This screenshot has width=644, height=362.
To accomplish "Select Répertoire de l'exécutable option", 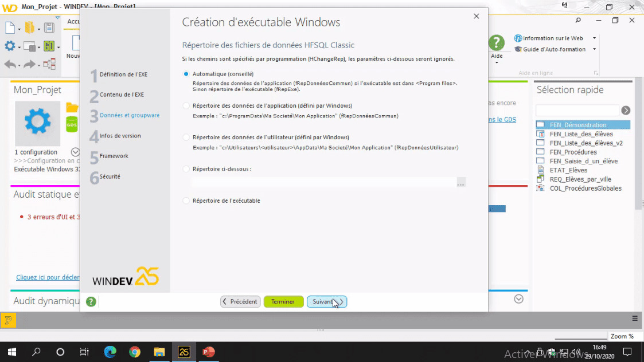I will coord(185,200).
